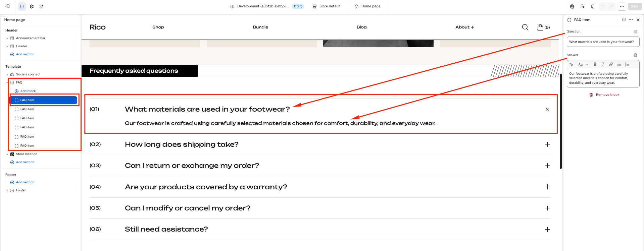Screen dimensions: 644x251
Task: Click the AI generate text sparkle icon
Action: 572,64
